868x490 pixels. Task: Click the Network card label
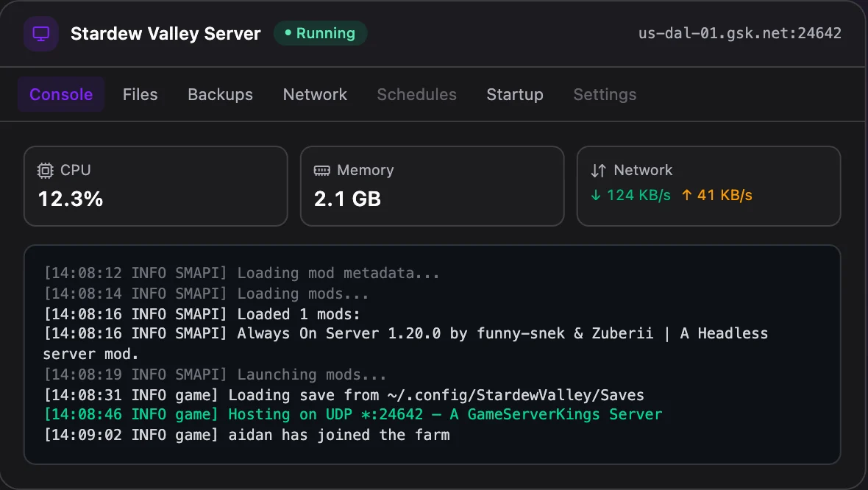point(643,170)
